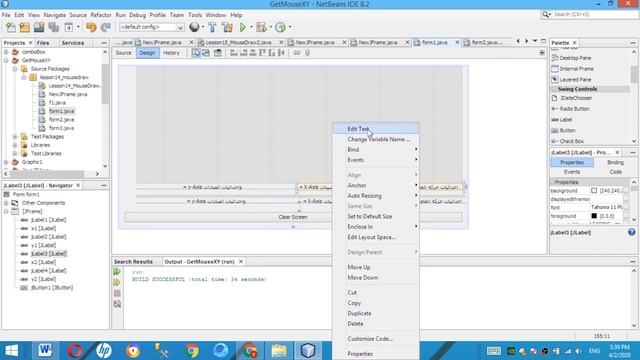This screenshot has height=360, width=640.
Task: Click the Debug Project toolbar icon
Action: (x=261, y=27)
